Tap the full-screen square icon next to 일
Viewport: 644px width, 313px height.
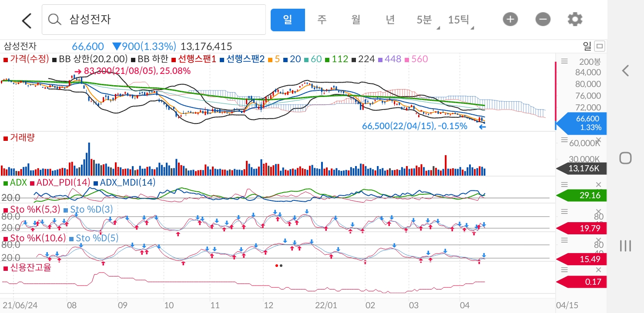pyautogui.click(x=600, y=46)
